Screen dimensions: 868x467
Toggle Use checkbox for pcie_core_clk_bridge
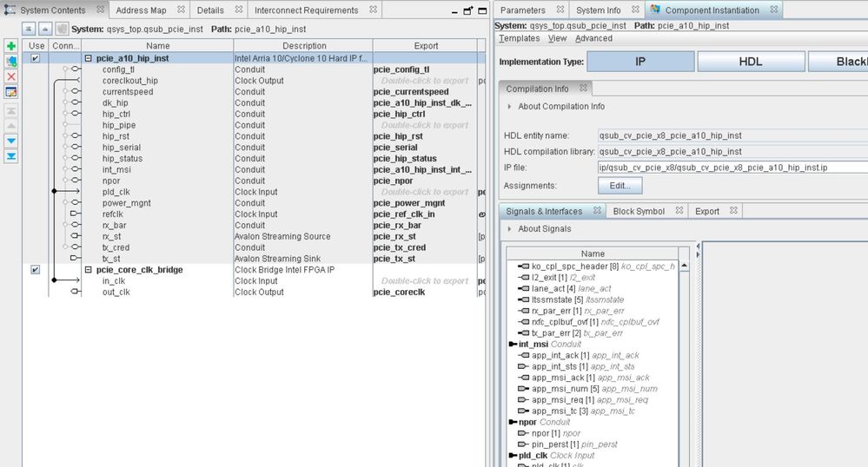coord(36,269)
